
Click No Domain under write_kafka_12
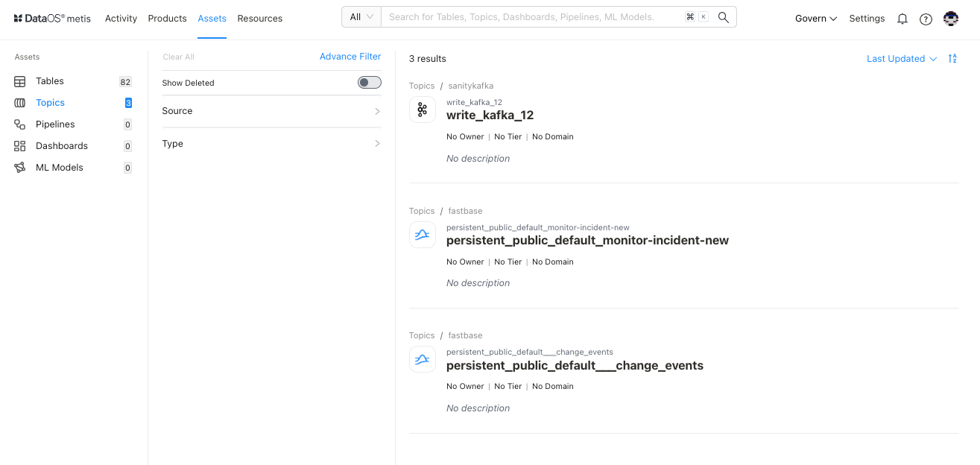[553, 137]
